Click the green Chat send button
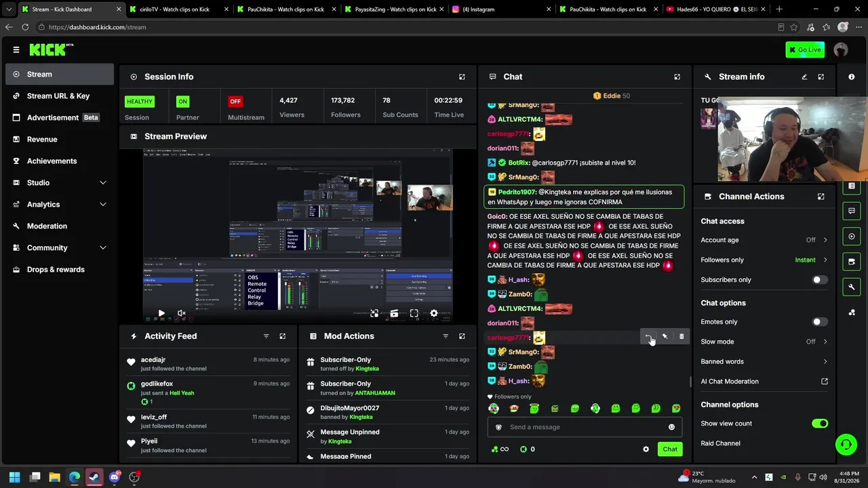Viewport: 868px width, 488px height. click(x=670, y=449)
